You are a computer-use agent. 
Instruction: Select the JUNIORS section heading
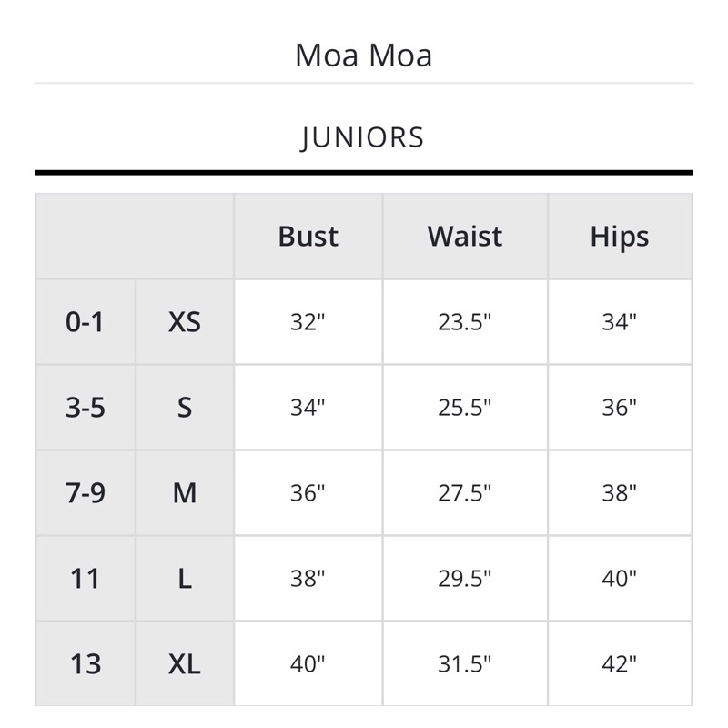(362, 137)
